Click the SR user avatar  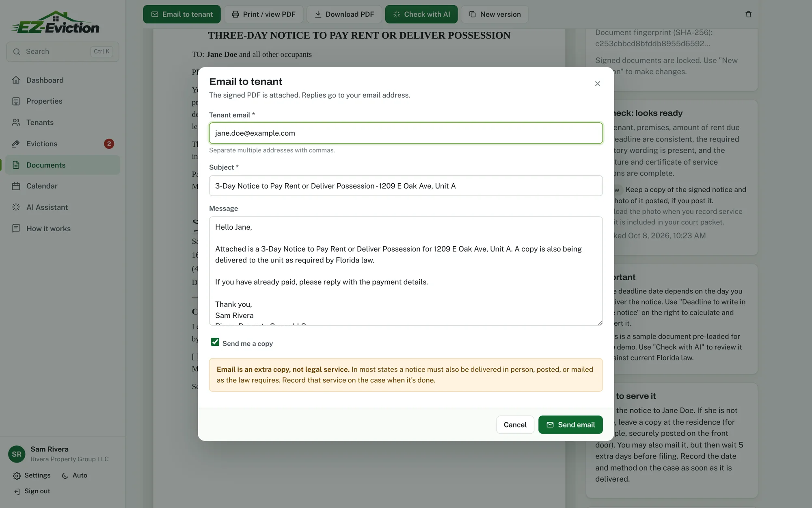tap(17, 454)
